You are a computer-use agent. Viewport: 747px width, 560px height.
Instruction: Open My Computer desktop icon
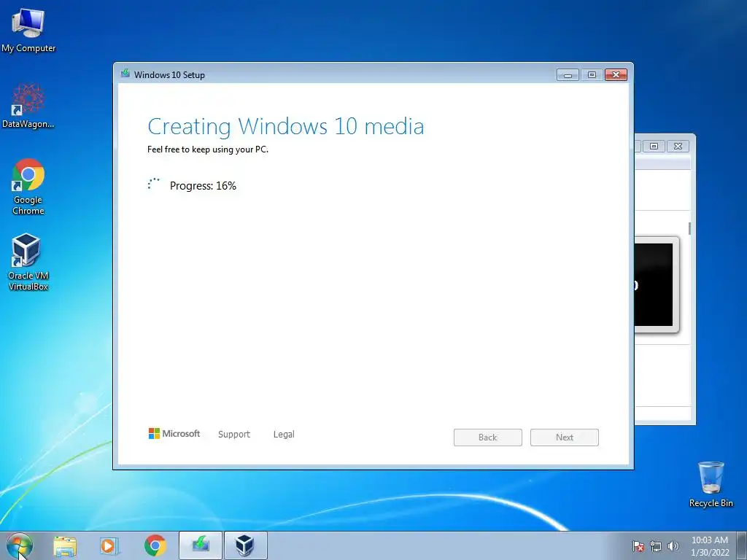coord(28,30)
